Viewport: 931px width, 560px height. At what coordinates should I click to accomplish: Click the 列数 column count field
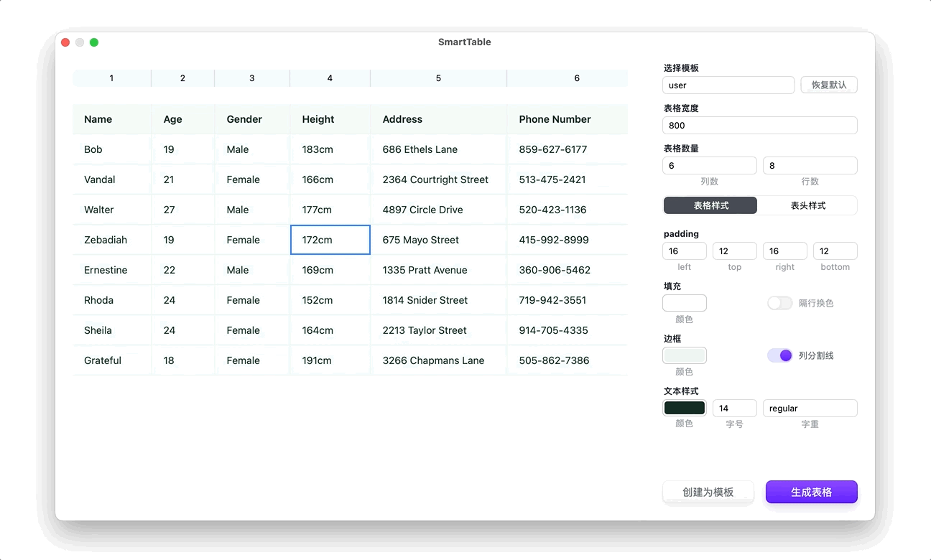coord(710,166)
